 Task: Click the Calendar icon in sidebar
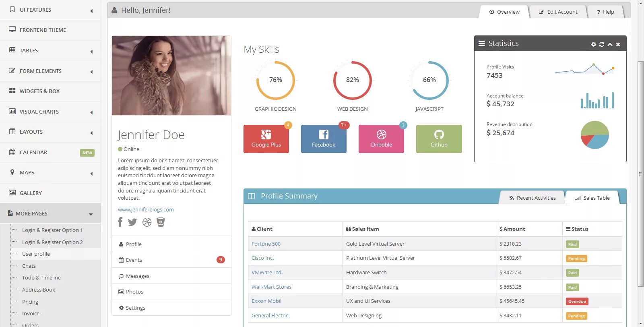click(x=12, y=152)
